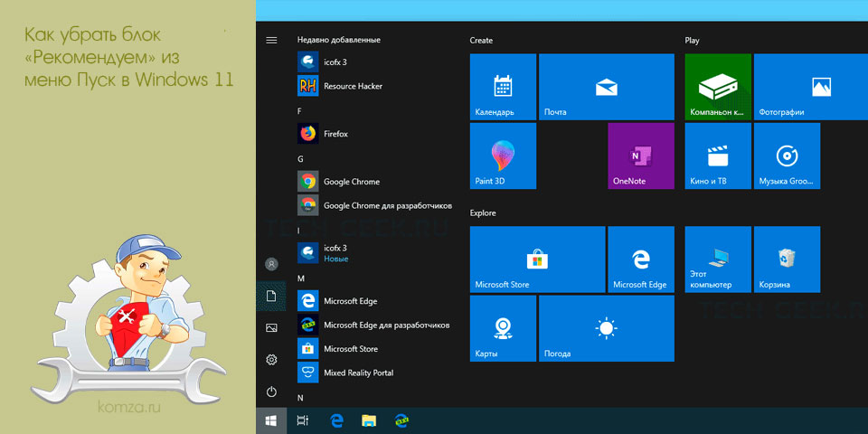Click the letter F section header
The width and height of the screenshot is (868, 434).
click(299, 111)
